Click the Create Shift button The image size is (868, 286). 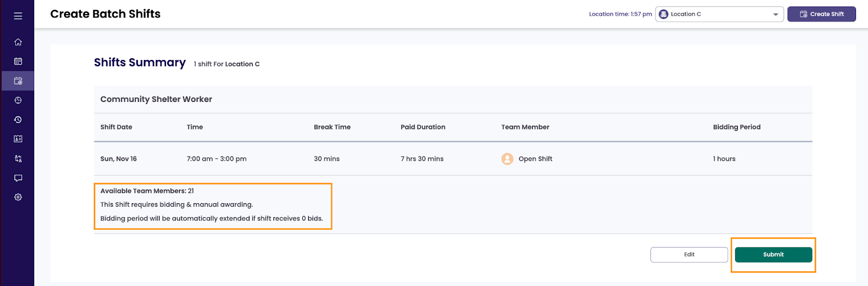pos(821,14)
